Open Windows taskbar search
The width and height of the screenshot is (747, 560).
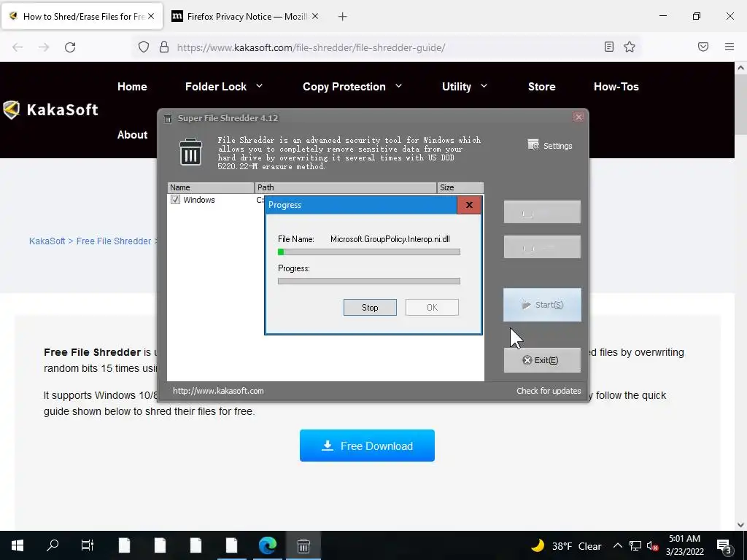pyautogui.click(x=53, y=545)
